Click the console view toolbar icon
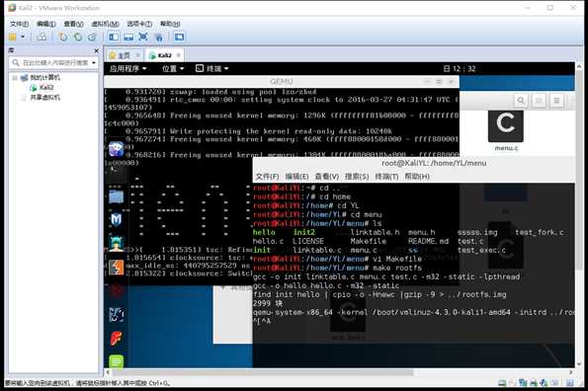Screen dimensions: 588x391 pyautogui.click(x=180, y=37)
